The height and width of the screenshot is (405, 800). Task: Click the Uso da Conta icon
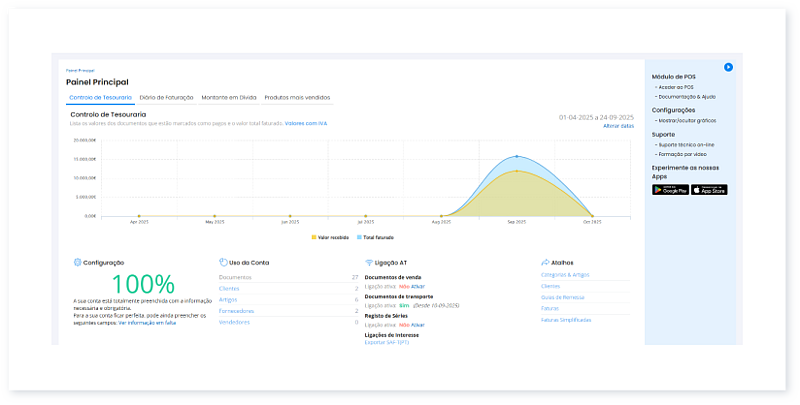pyautogui.click(x=222, y=262)
